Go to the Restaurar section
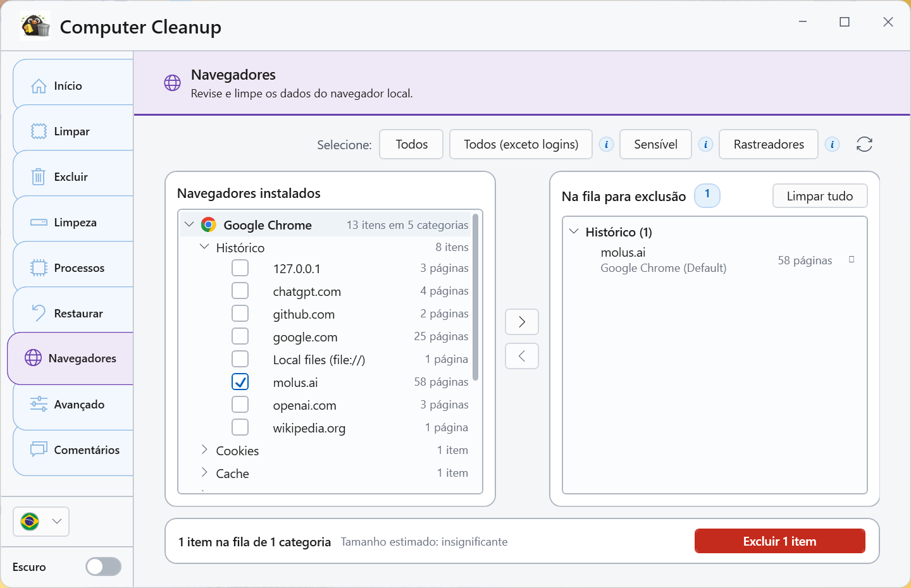The height and width of the screenshot is (588, 911). (73, 314)
